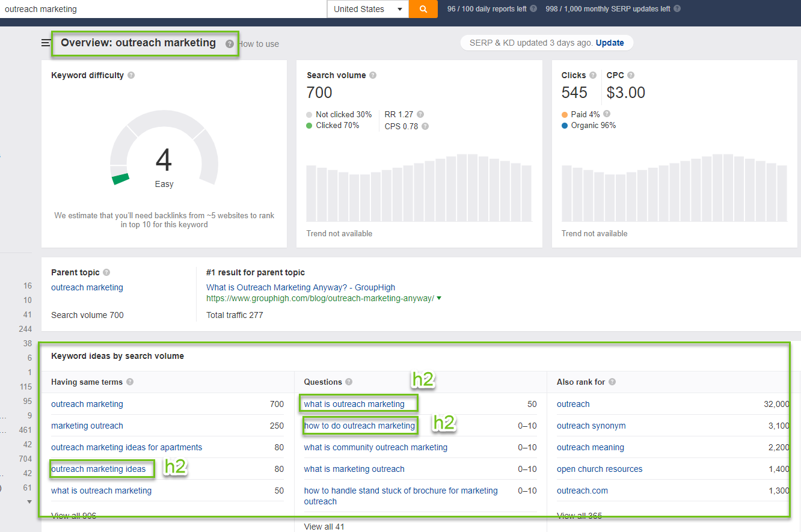Click 'outreach marketing ideas for apartments' keyword

click(126, 447)
